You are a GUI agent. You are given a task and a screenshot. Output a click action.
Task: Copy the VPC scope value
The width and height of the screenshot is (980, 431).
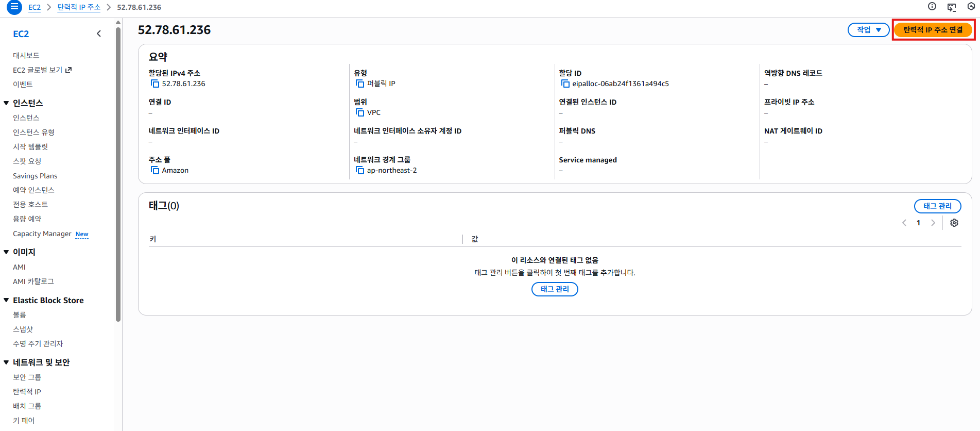click(x=359, y=112)
